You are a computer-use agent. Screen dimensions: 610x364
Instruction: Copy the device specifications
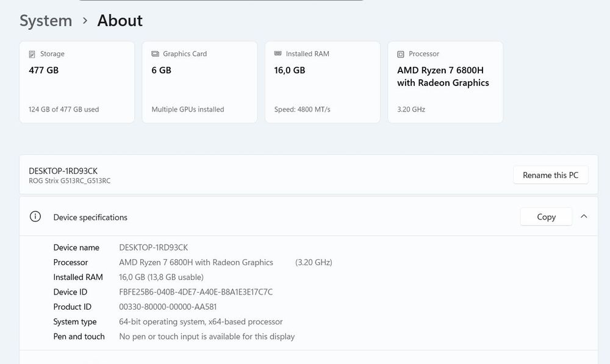(x=546, y=216)
